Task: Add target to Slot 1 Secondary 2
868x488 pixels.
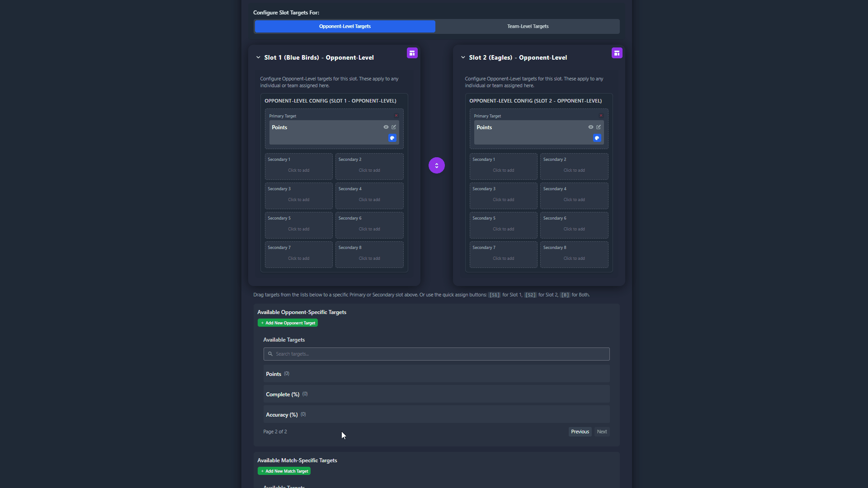Action: (x=369, y=167)
